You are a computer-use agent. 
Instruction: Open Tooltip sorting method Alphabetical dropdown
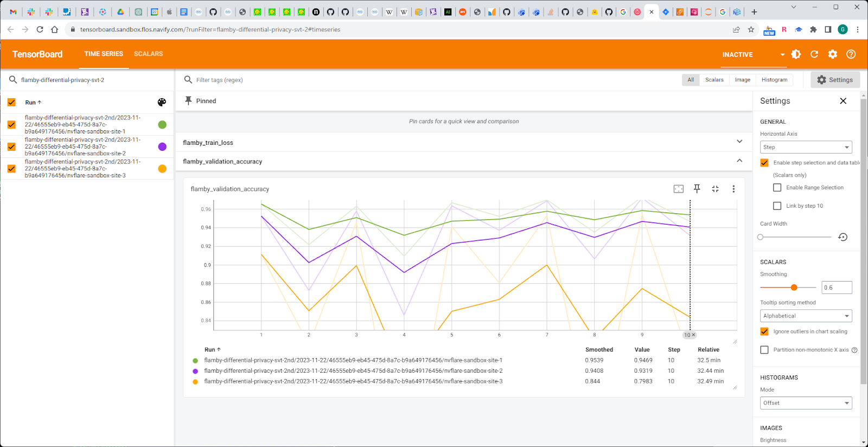[x=806, y=316]
